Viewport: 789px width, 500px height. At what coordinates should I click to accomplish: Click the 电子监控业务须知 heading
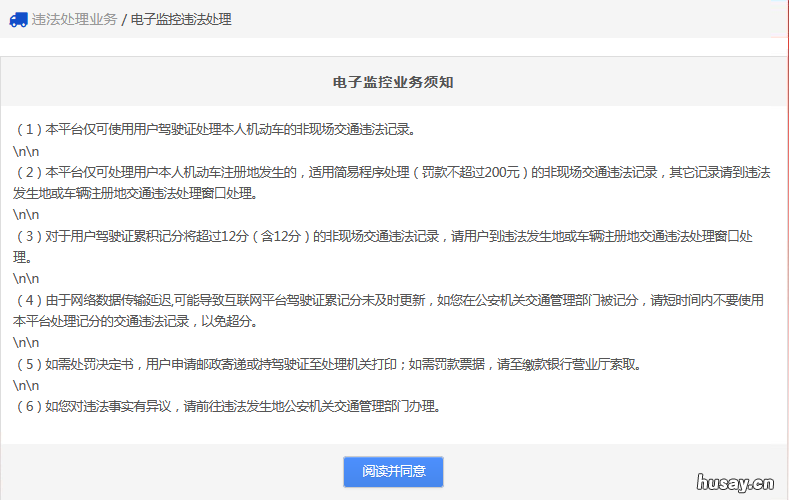pos(394,82)
